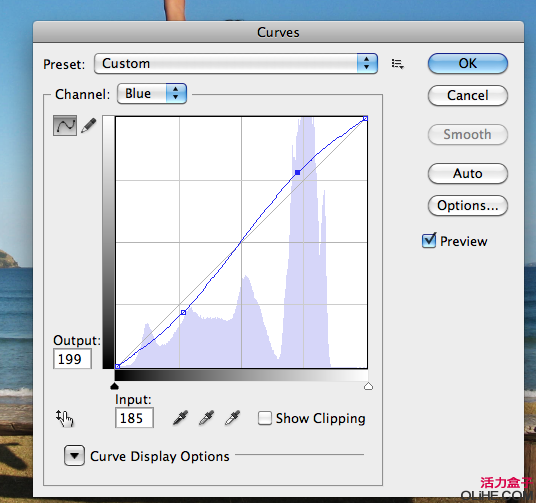
Task: Expand Curve Display Options
Action: click(74, 456)
